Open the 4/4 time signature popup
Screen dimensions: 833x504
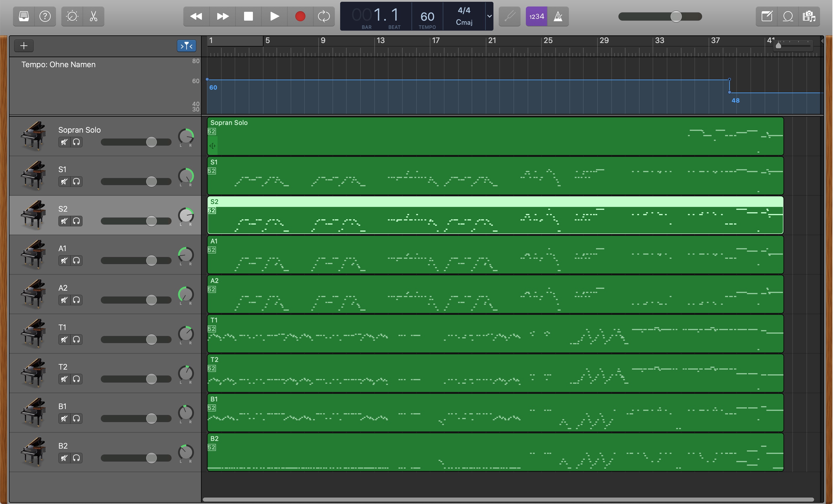[464, 11]
